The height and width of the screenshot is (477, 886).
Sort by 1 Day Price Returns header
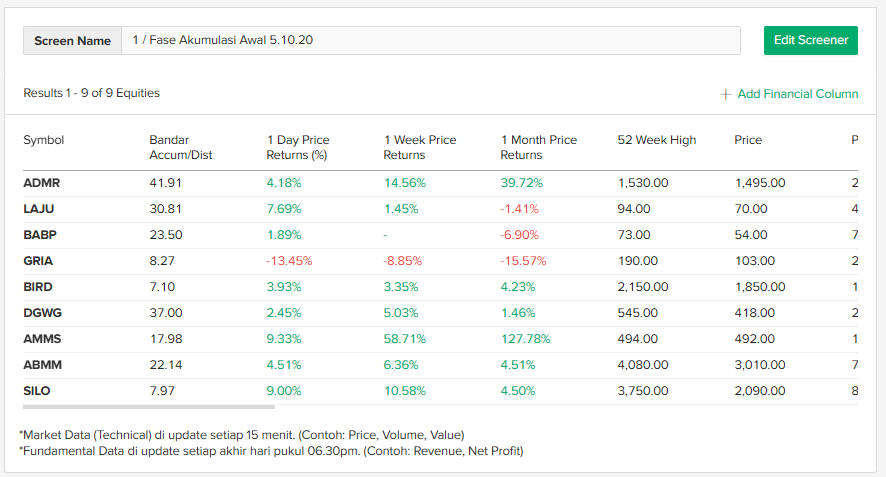pyautogui.click(x=298, y=148)
